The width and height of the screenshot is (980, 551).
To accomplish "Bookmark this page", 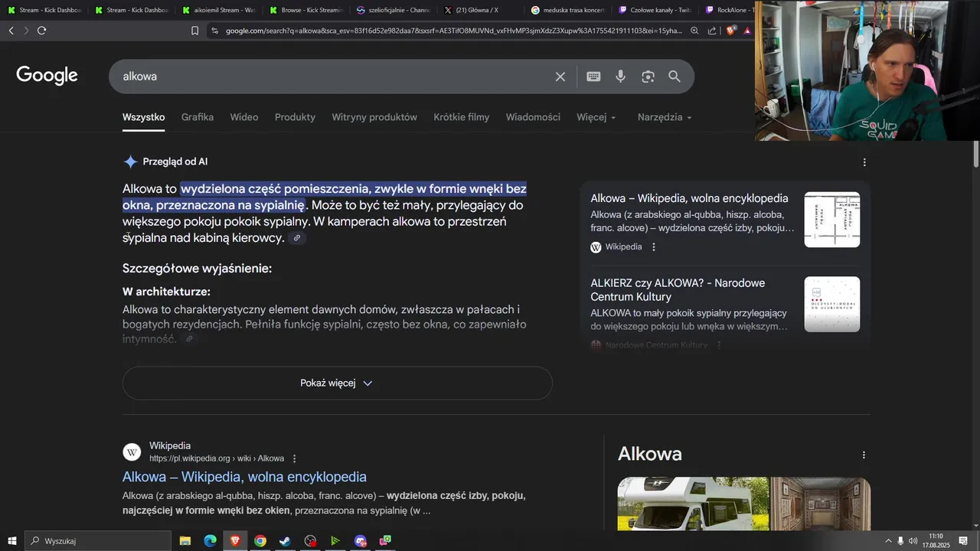I will coord(194,31).
